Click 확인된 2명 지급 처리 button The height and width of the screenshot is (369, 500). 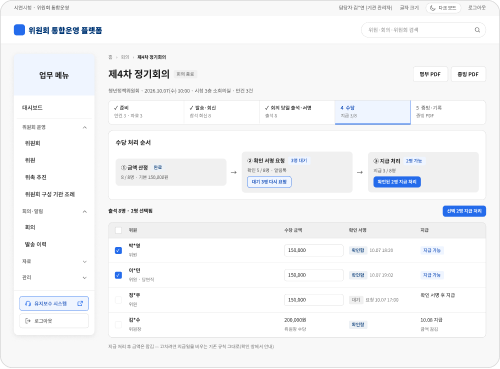coord(397,182)
